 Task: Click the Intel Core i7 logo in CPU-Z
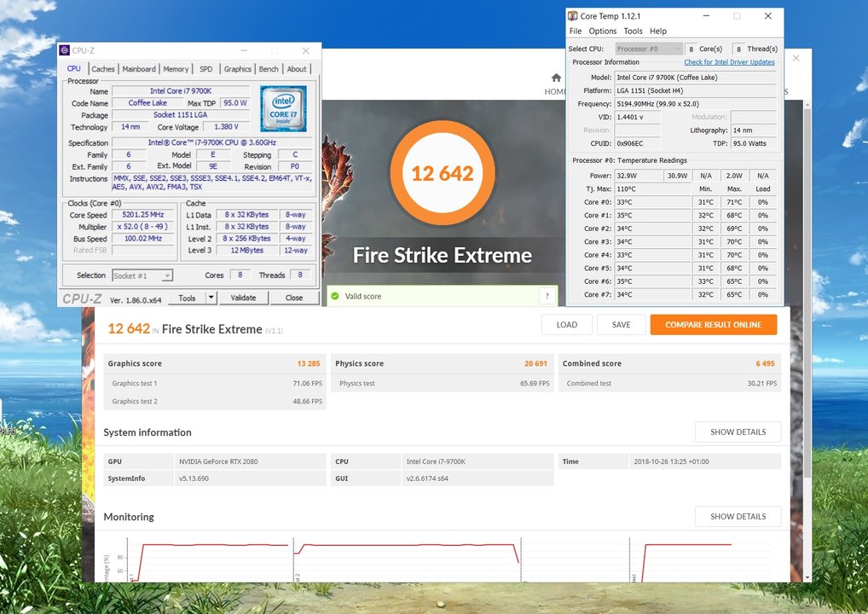pyautogui.click(x=283, y=108)
